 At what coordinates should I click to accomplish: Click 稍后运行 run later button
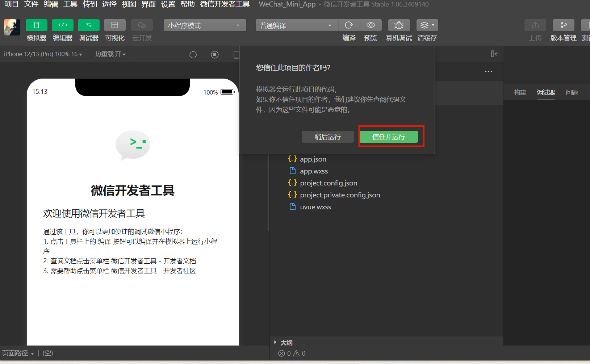(x=327, y=137)
